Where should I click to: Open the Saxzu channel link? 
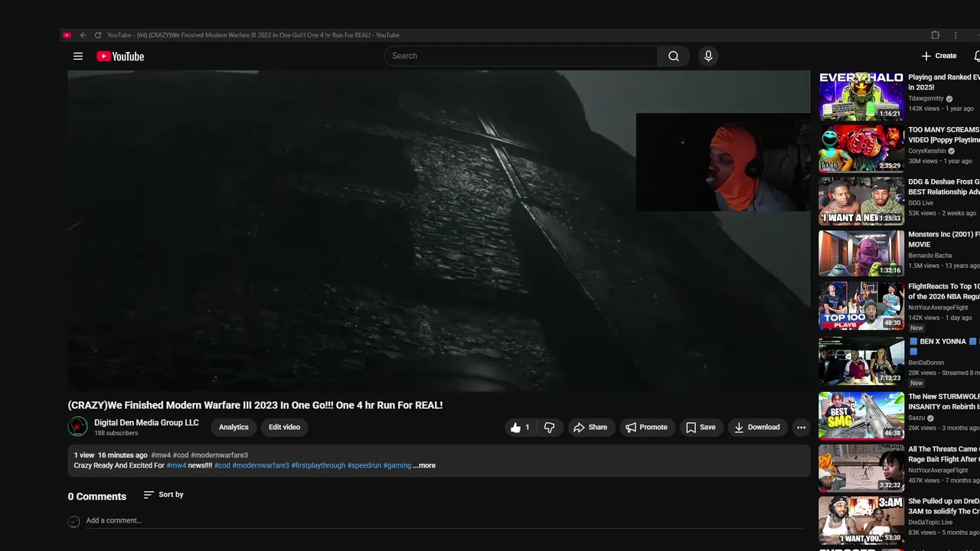917,419
